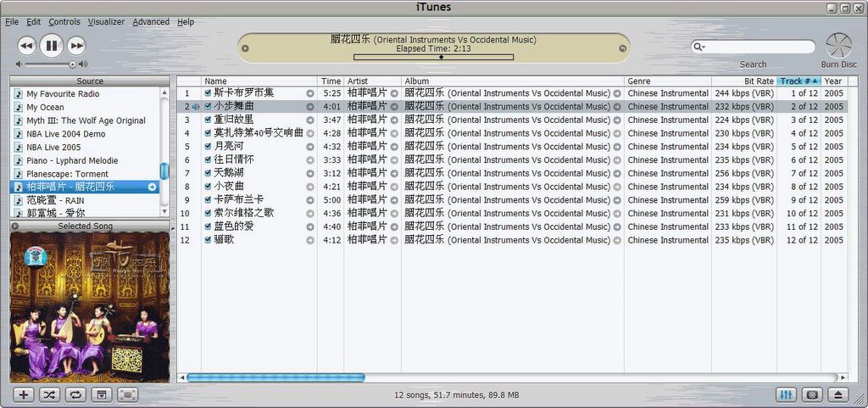The image size is (868, 408).
Task: Click artist arrow in 天鹅湖 row
Action: (394, 173)
